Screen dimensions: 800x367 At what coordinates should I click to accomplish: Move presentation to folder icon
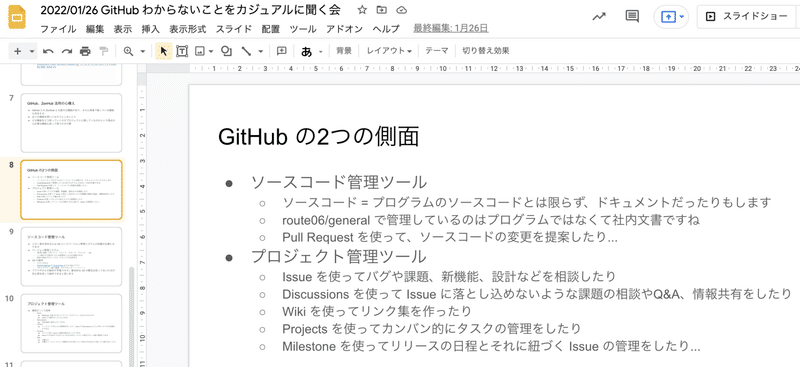point(381,10)
